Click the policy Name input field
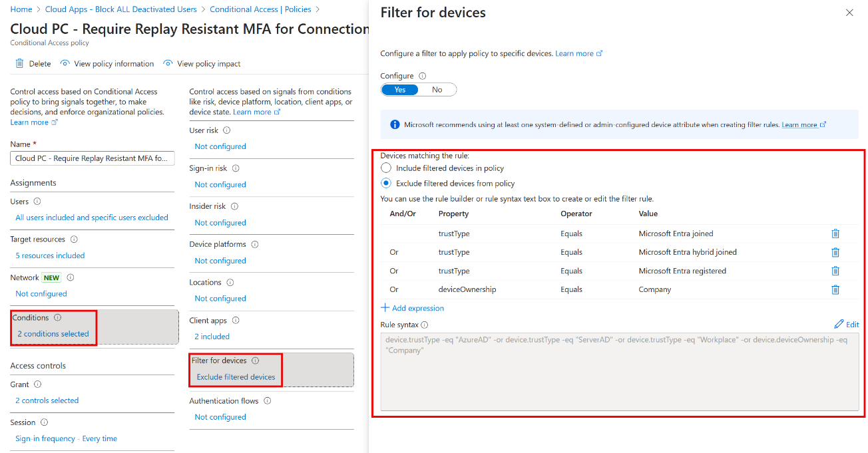This screenshot has height=453, width=868. coord(92,158)
